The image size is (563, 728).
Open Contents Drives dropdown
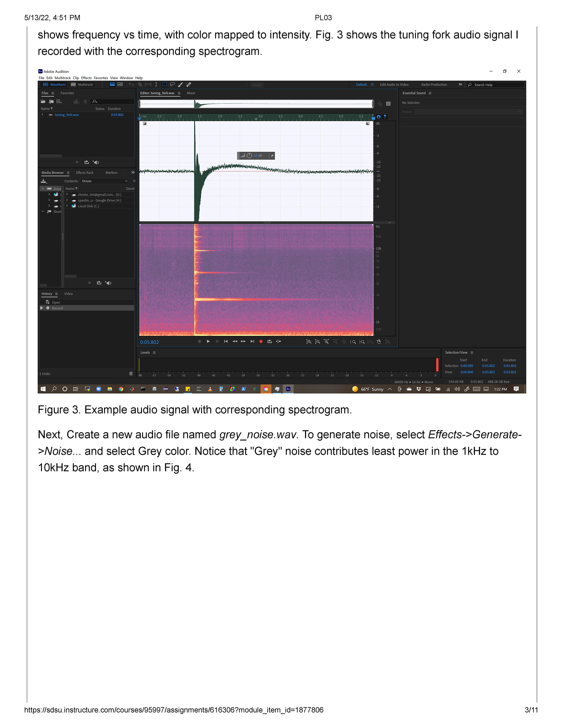(105, 181)
